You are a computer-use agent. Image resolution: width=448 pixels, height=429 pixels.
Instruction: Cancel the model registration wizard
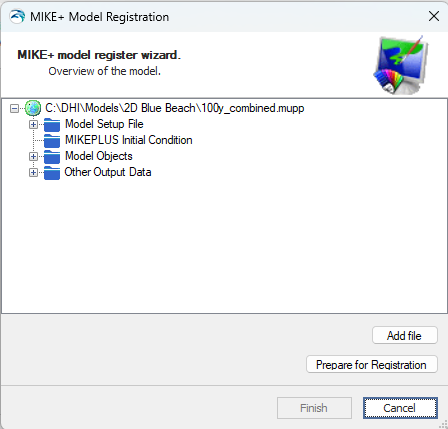click(400, 408)
